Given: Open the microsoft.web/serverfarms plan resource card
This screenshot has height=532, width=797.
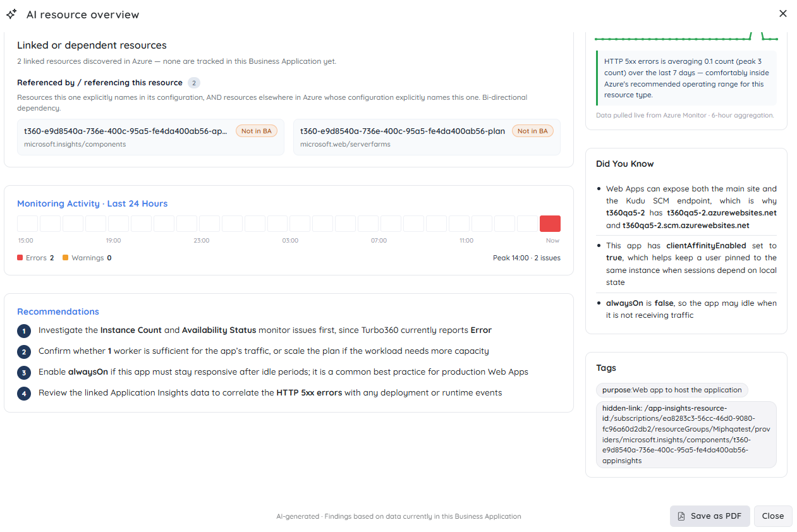Looking at the screenshot, I should pyautogui.click(x=427, y=137).
